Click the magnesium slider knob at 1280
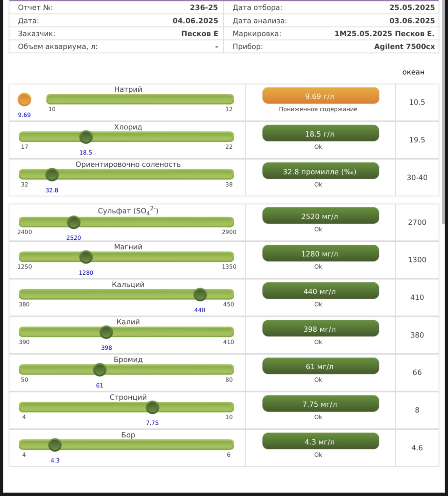 [x=86, y=257]
